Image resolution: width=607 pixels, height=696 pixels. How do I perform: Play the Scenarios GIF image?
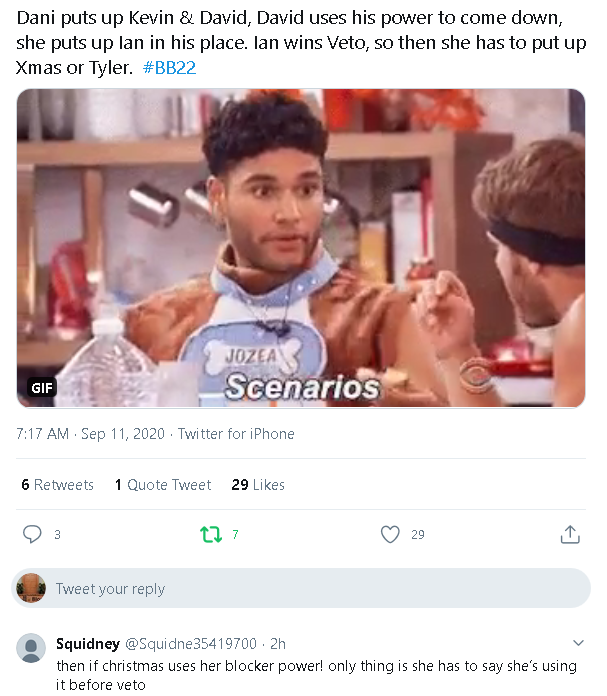pyautogui.click(x=301, y=248)
